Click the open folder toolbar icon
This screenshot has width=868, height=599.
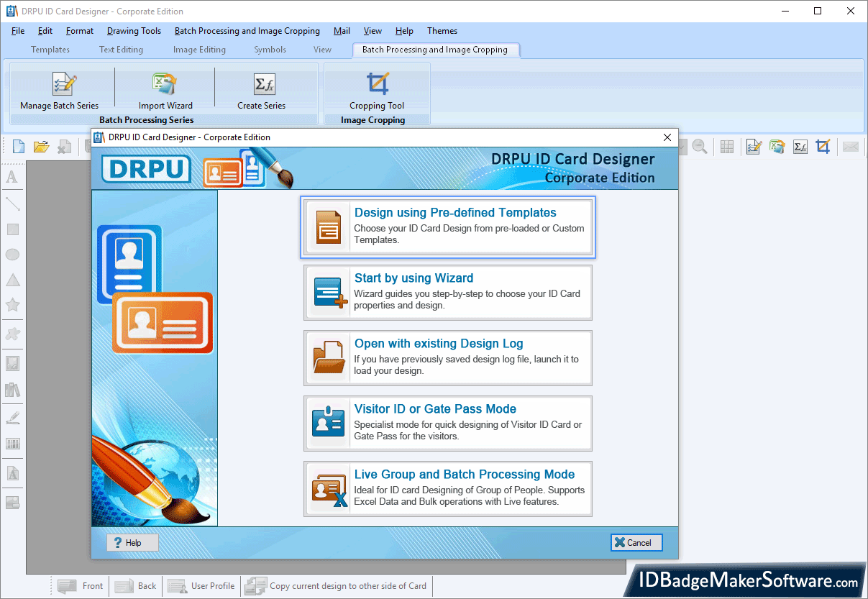(x=41, y=147)
